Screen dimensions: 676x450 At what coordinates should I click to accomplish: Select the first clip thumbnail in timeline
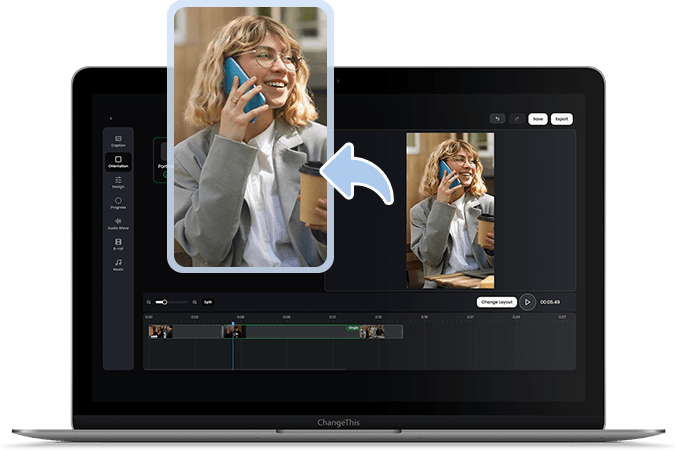point(160,331)
